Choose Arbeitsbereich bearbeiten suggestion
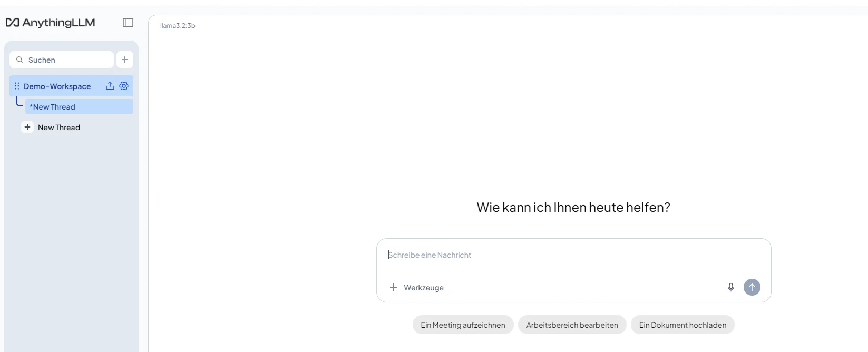 pyautogui.click(x=572, y=325)
